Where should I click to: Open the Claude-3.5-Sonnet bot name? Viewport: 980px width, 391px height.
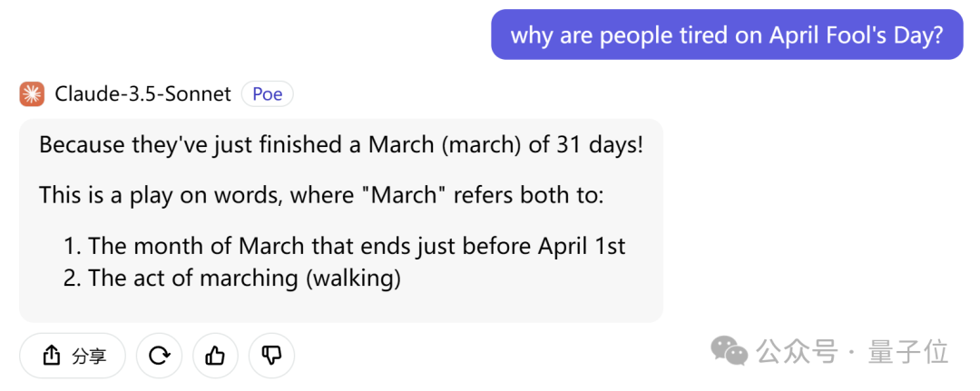tap(143, 94)
